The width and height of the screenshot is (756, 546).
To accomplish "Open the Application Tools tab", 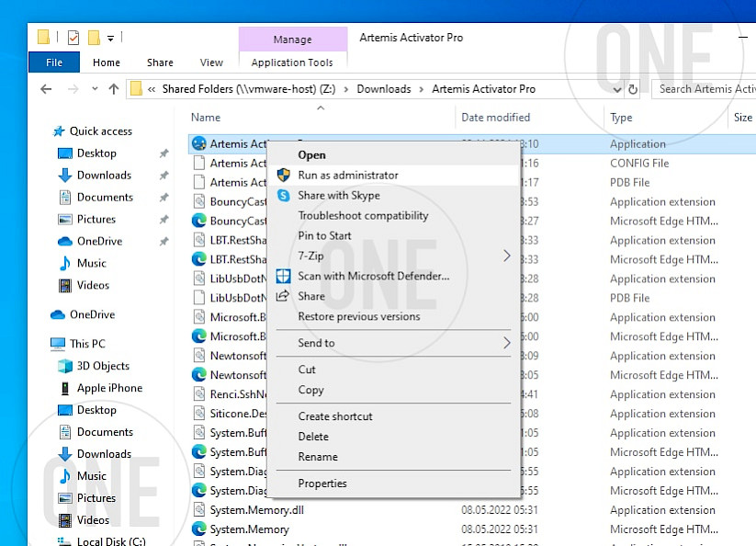I will [x=292, y=63].
